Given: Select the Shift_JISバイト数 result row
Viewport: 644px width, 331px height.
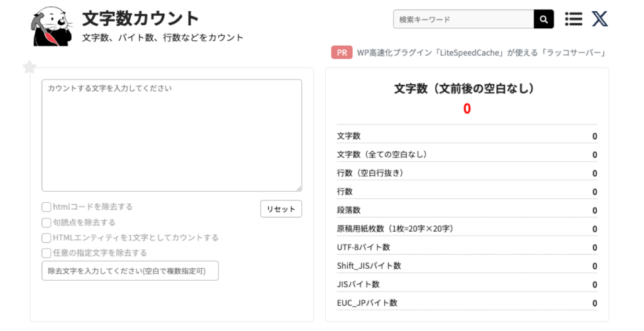Looking at the screenshot, I should click(x=467, y=266).
